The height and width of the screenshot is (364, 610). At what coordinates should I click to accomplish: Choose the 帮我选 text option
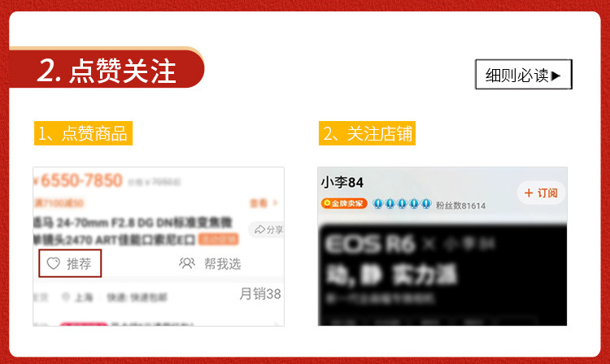click(x=223, y=264)
